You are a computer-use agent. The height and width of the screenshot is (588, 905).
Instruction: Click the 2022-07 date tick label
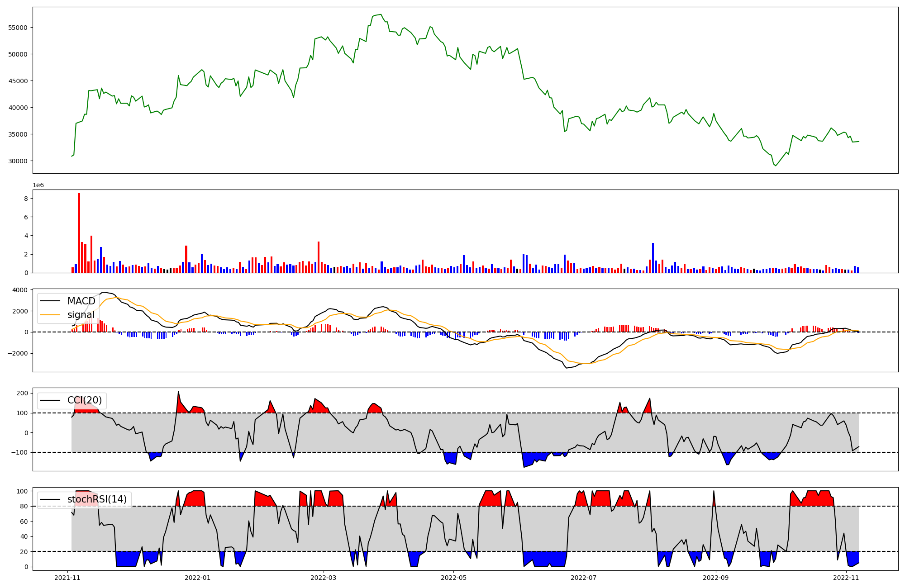click(x=584, y=577)
